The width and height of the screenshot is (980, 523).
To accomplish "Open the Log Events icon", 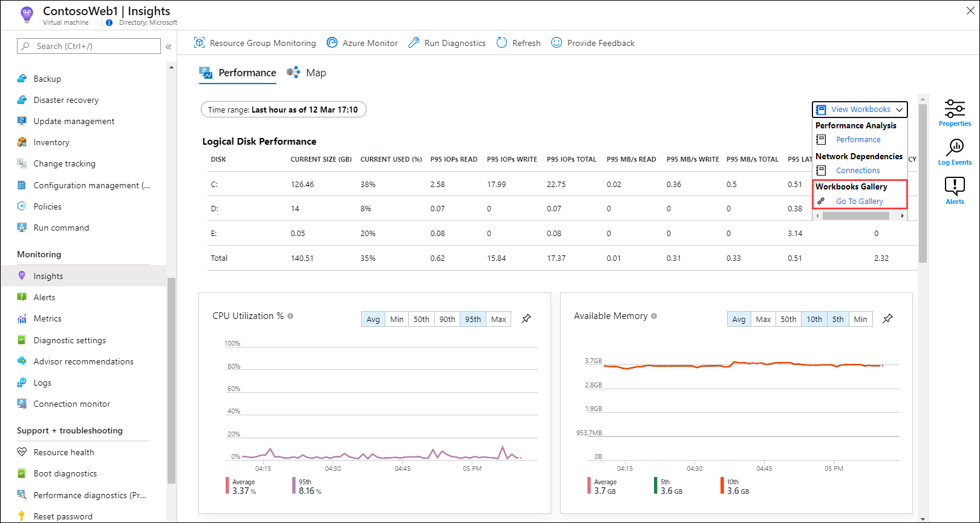I will tap(955, 148).
